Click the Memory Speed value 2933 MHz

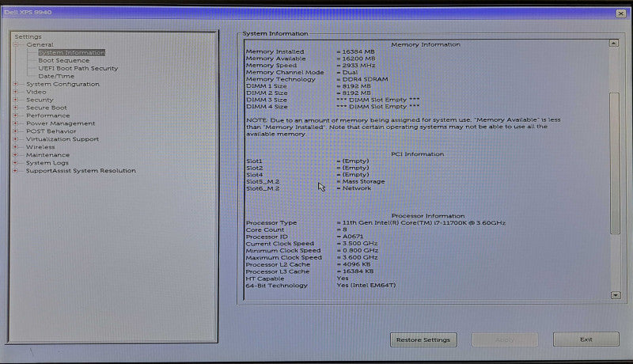click(x=358, y=66)
